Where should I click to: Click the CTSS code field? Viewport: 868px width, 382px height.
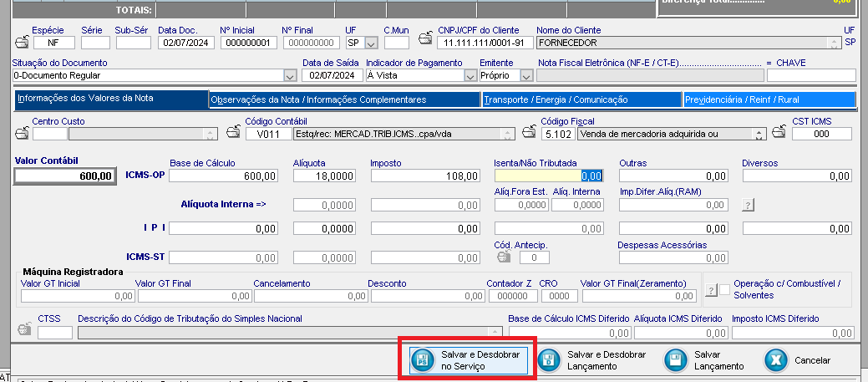point(55,333)
